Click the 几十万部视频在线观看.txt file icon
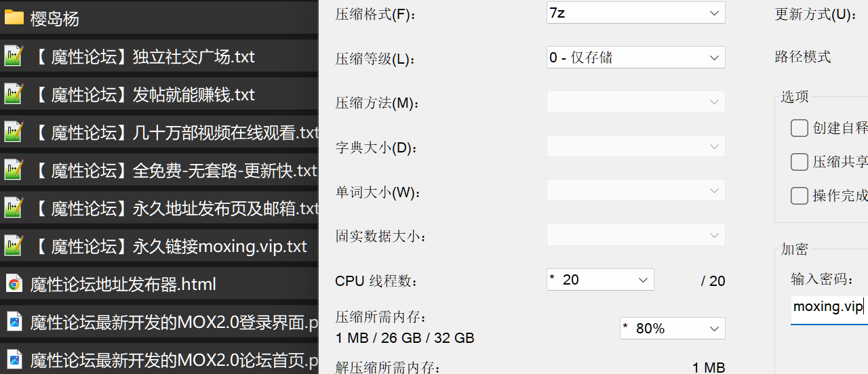 (x=14, y=132)
